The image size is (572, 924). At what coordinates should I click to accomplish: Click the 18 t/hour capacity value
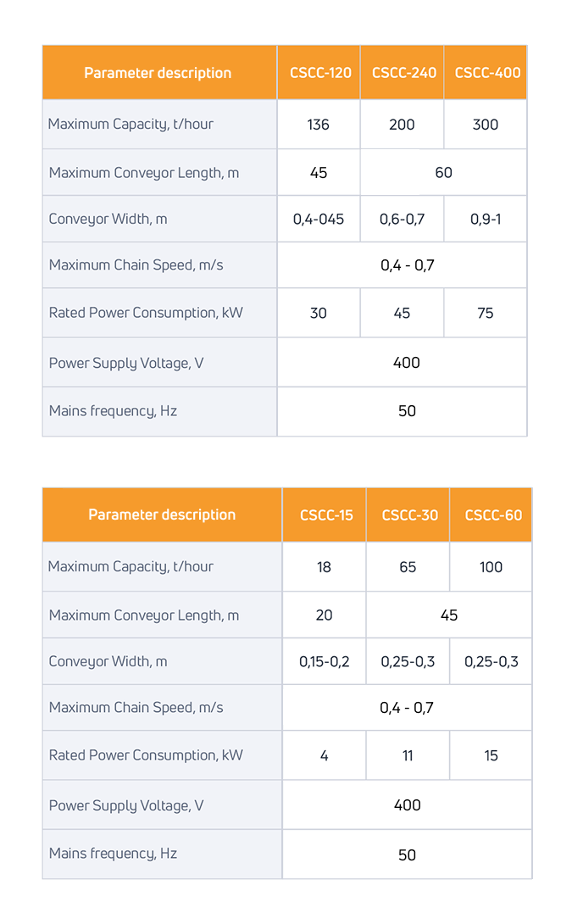click(325, 567)
